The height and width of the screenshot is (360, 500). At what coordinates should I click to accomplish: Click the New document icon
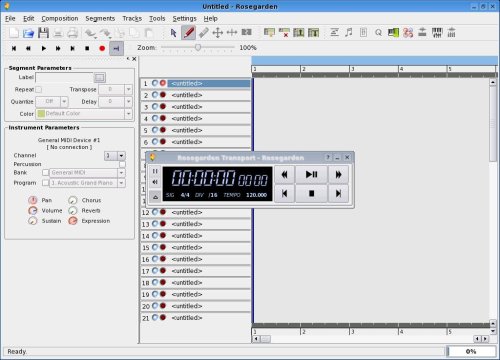click(x=14, y=33)
